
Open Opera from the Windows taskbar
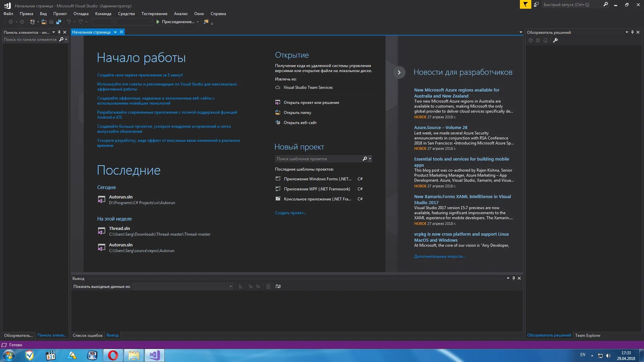[113, 355]
